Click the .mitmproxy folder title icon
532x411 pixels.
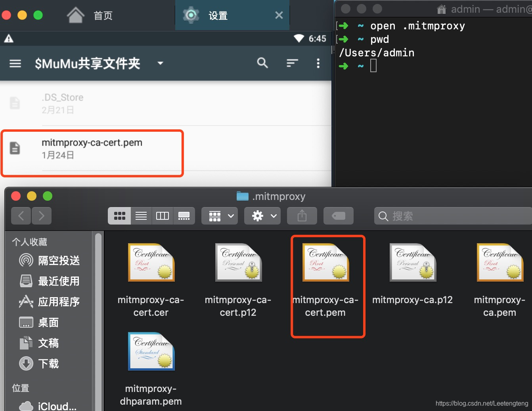click(x=242, y=196)
